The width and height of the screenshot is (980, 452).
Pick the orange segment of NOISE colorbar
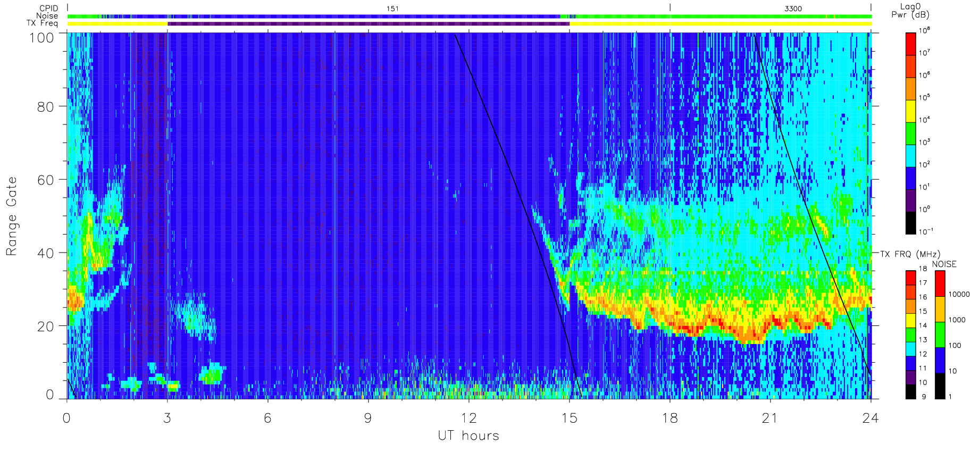[x=940, y=309]
